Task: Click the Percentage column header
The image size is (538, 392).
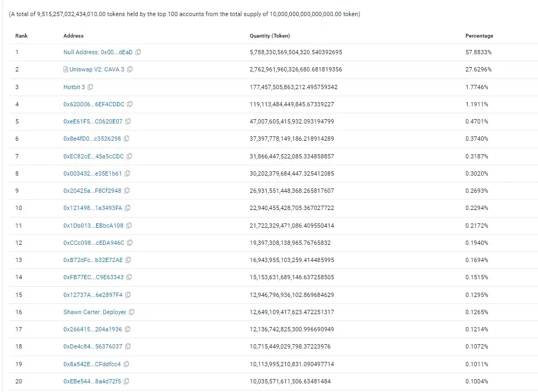Action: (479, 35)
